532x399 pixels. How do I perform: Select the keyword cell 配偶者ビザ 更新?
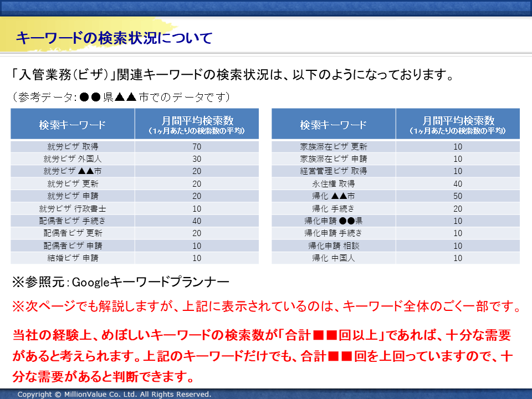[73, 233]
